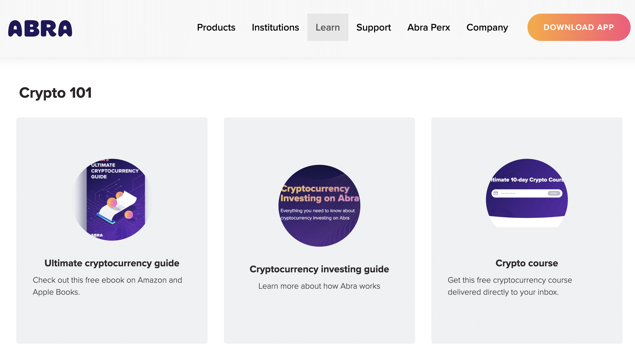Select the Learn menu item
The image size is (635, 364).
[x=328, y=27]
